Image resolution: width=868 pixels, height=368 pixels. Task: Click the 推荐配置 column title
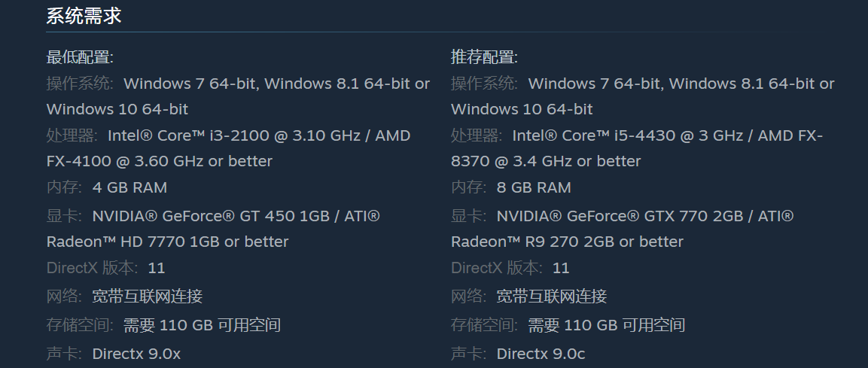click(484, 57)
